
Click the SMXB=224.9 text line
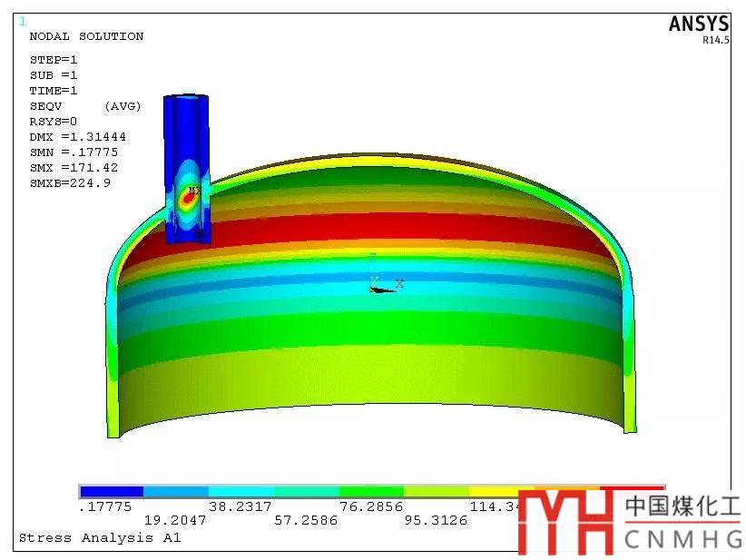70,183
